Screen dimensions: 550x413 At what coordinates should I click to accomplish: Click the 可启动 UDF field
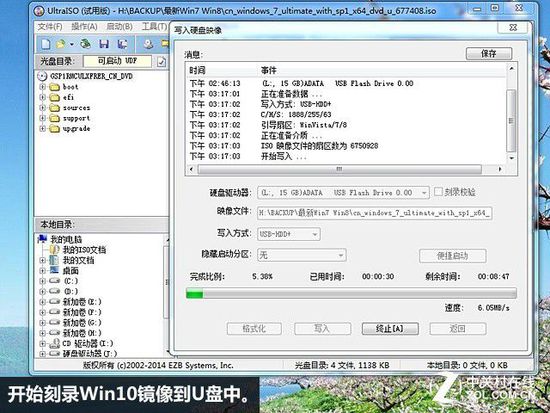pyautogui.click(x=117, y=61)
